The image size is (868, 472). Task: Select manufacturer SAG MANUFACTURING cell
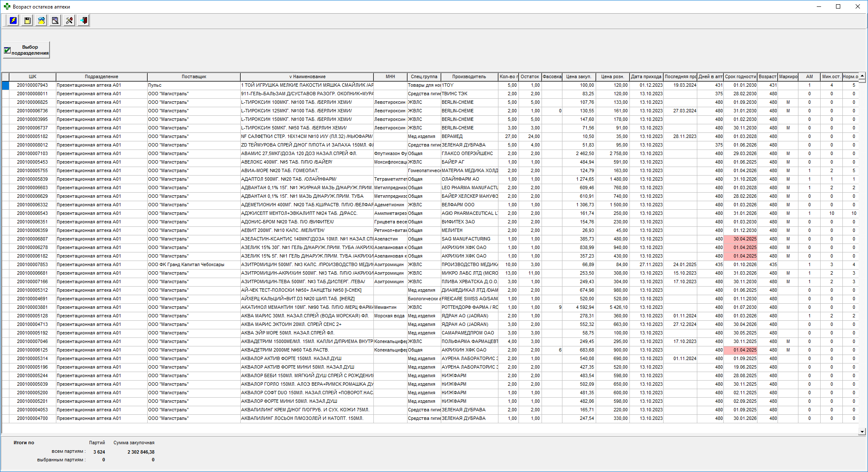pyautogui.click(x=469, y=239)
